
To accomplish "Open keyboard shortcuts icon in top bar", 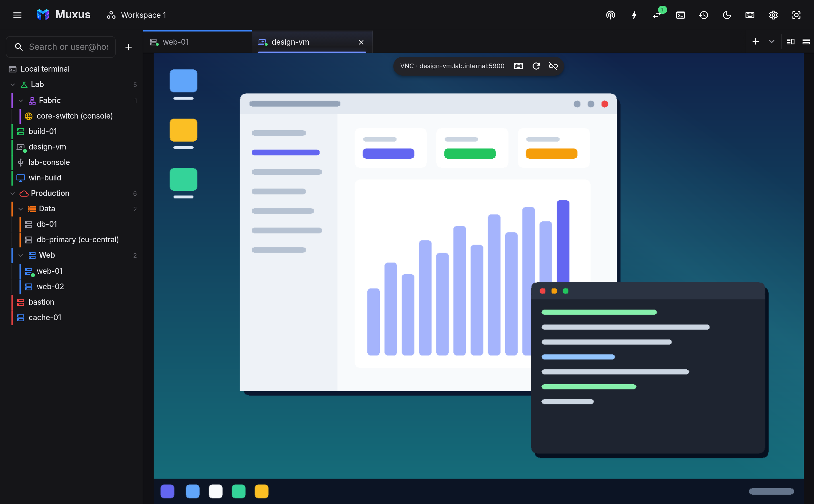I will pos(750,15).
